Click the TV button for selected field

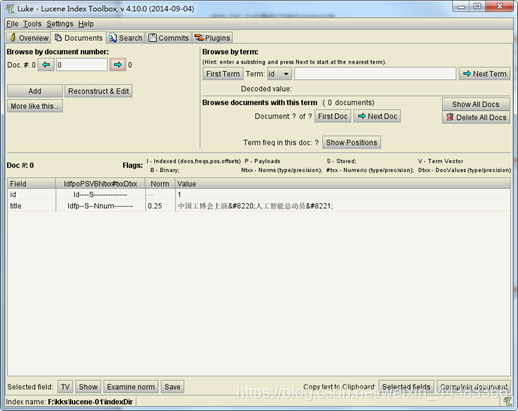[x=65, y=387]
